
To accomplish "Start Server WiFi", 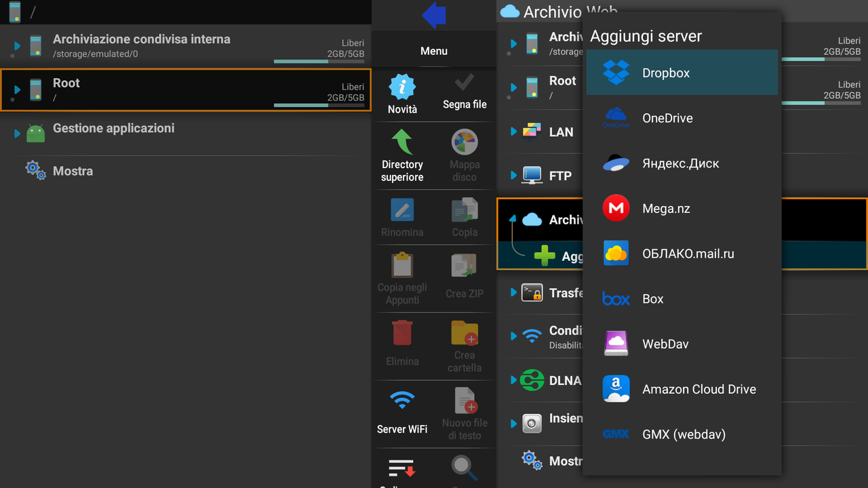I will pos(402,411).
